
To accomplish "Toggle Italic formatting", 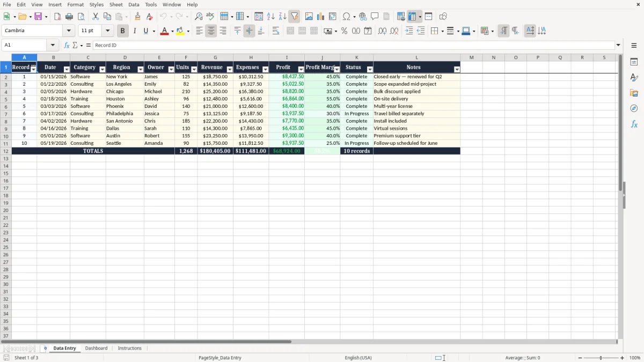I will [x=134, y=31].
